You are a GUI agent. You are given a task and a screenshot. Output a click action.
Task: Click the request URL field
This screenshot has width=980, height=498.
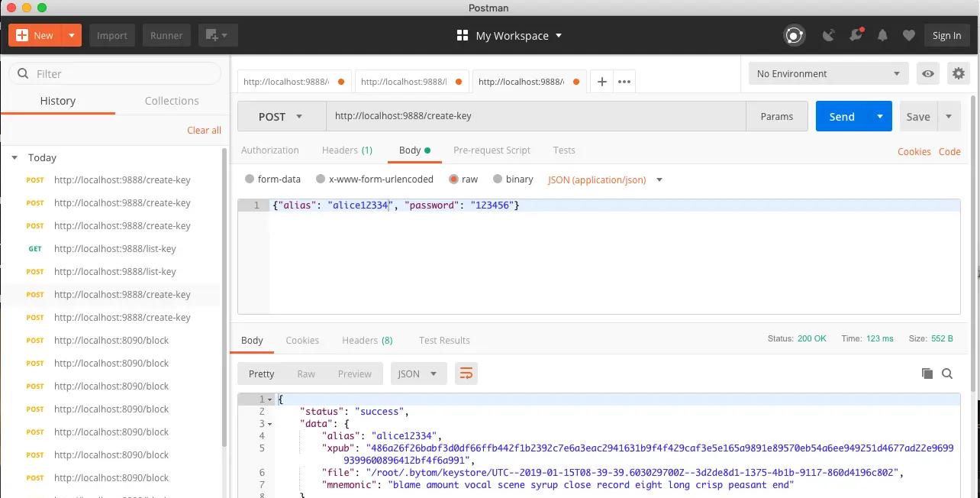(x=536, y=116)
